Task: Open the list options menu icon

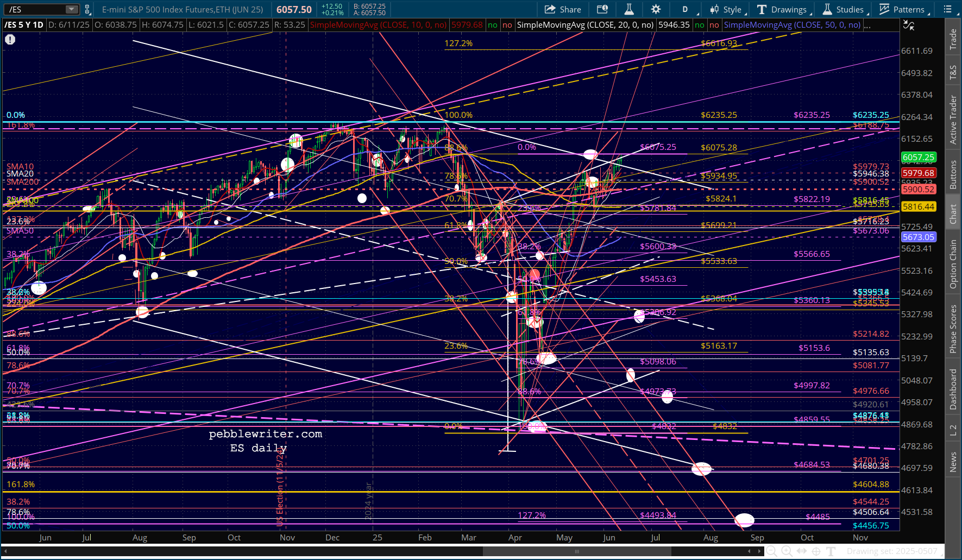Action: [948, 9]
